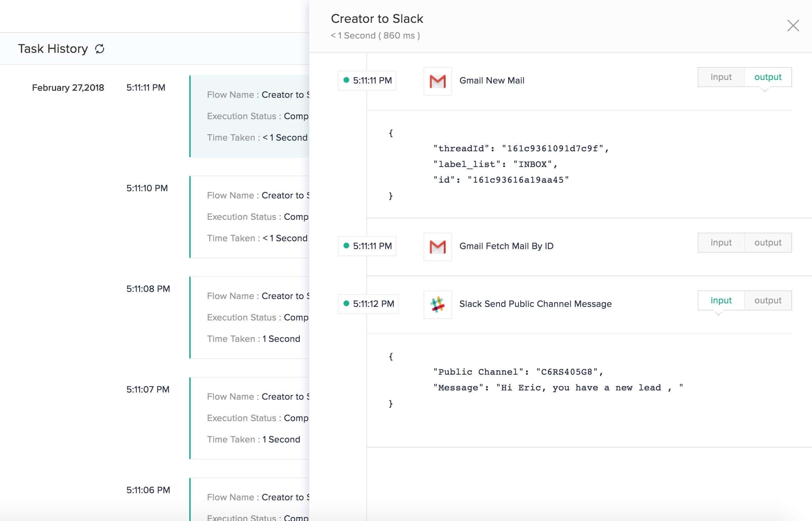
Task: Click the "Creator to Slack" panel heading
Action: (377, 19)
